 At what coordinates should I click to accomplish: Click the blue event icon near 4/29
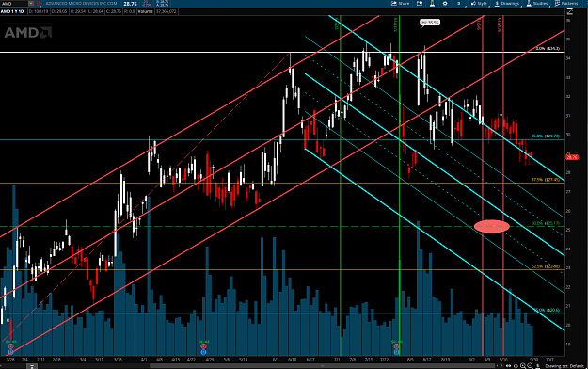coord(203,352)
